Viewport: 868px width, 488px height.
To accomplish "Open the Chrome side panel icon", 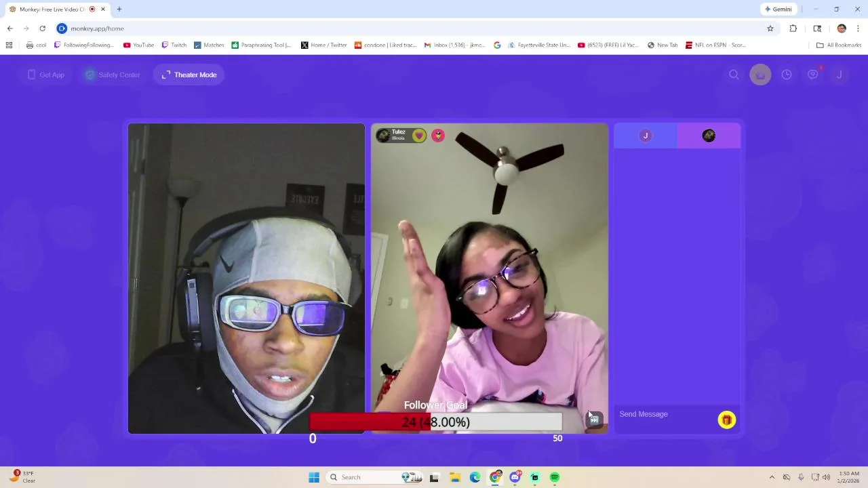I will 817,28.
